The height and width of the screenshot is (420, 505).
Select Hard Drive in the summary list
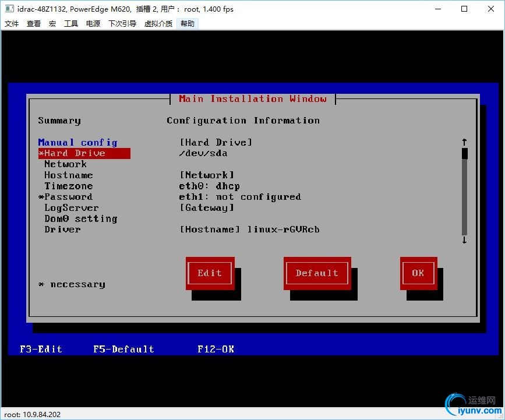coord(75,153)
